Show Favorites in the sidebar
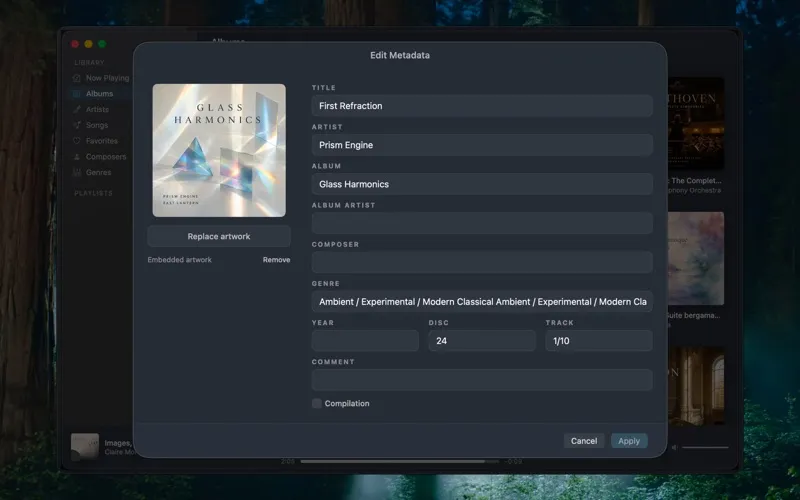Screen dimensions: 800x500 coord(101,141)
